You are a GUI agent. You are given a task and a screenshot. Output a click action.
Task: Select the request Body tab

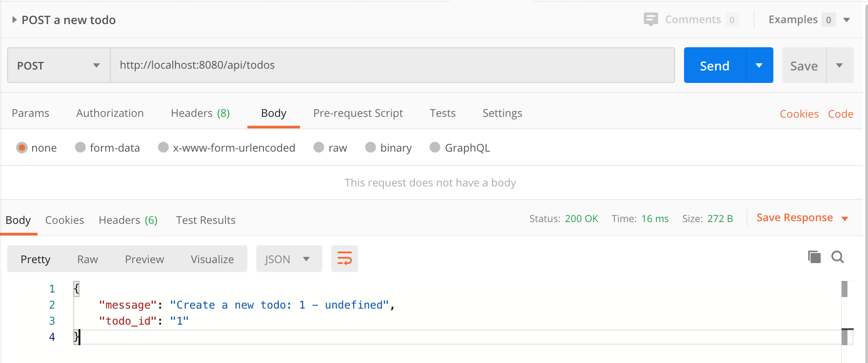point(274,113)
